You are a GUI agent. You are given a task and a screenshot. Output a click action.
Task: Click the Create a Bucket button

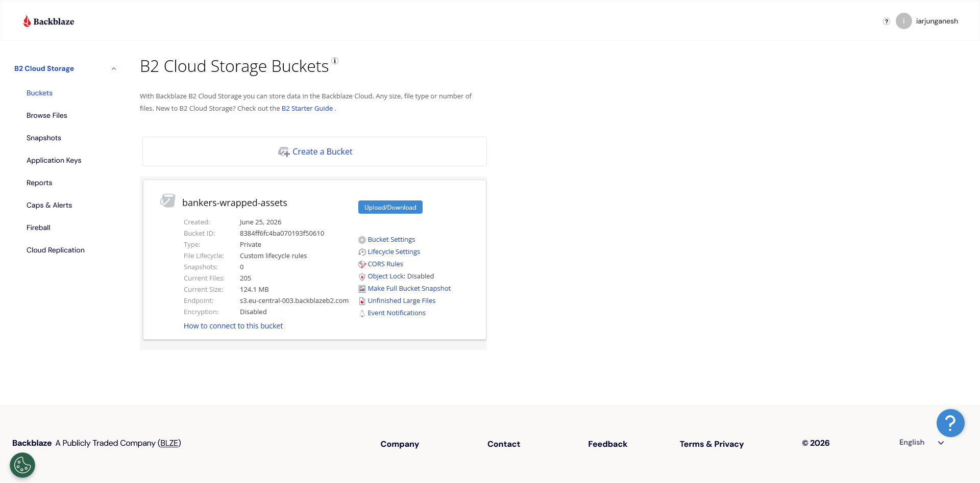click(314, 151)
